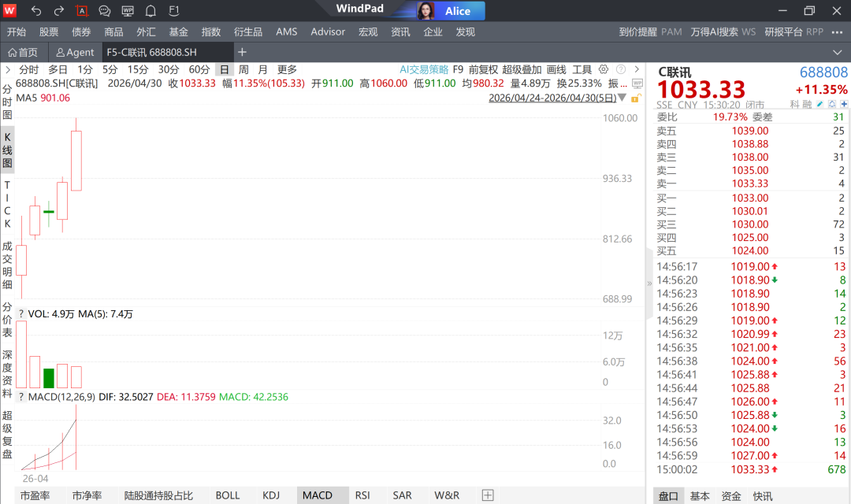Open 超级叠加 overlay option

[522, 69]
